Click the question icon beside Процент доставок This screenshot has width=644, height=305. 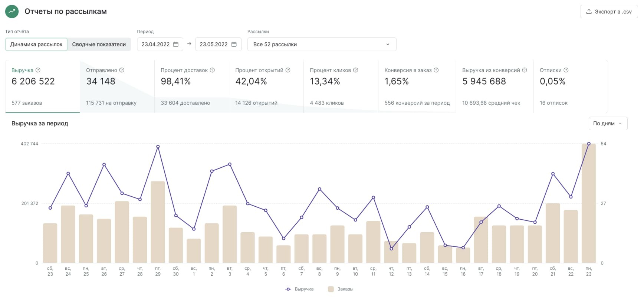click(212, 70)
